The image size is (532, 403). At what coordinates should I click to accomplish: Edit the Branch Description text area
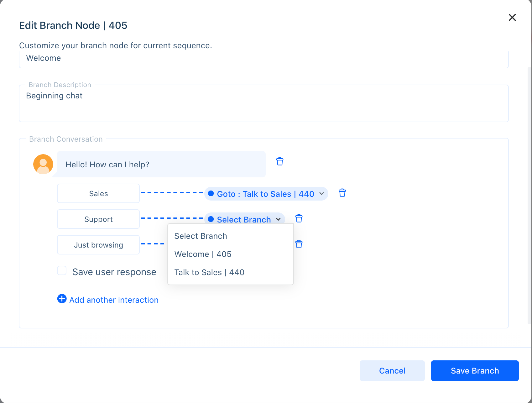click(263, 103)
